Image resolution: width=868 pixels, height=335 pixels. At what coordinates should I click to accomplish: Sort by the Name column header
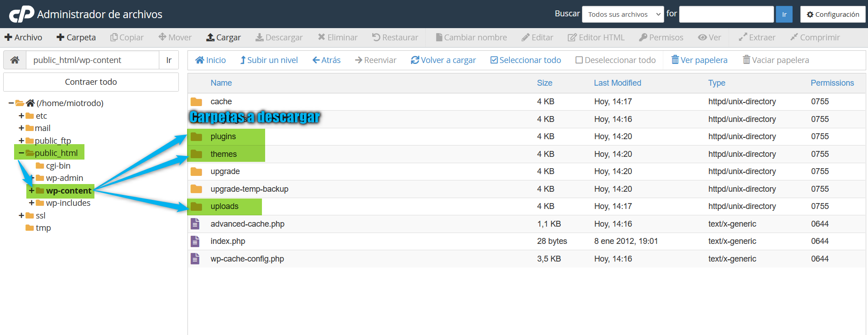[x=221, y=83]
